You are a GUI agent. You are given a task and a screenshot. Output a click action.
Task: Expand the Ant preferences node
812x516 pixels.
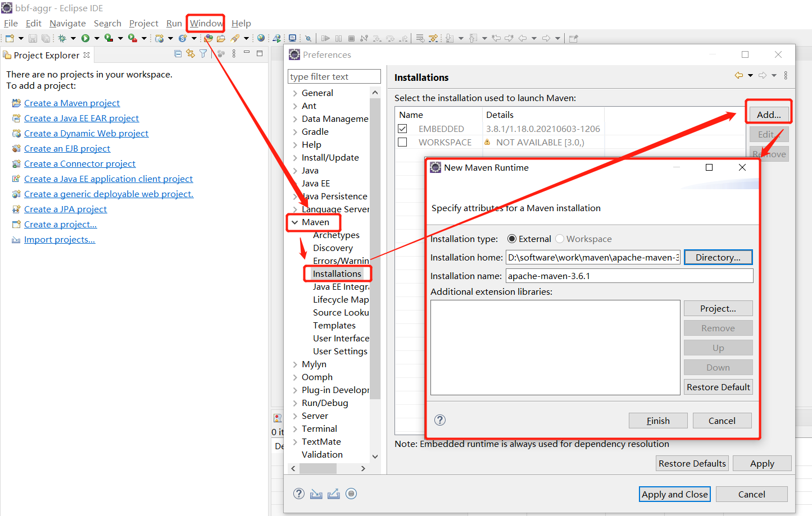point(295,106)
